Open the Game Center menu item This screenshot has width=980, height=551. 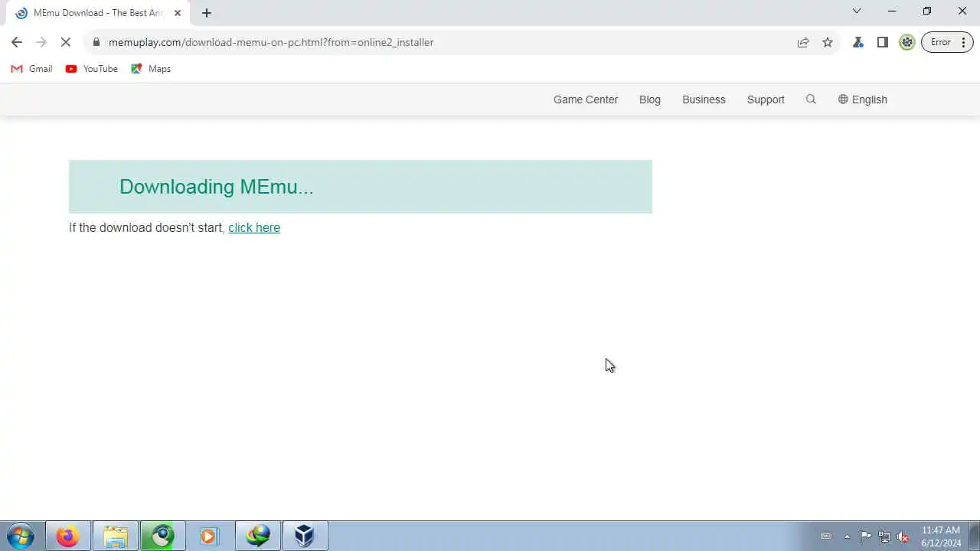click(586, 99)
